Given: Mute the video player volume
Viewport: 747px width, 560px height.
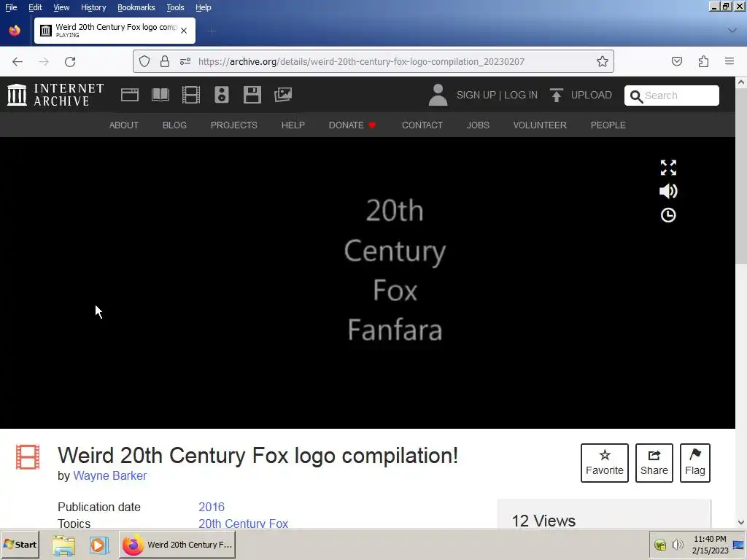Looking at the screenshot, I should (668, 191).
